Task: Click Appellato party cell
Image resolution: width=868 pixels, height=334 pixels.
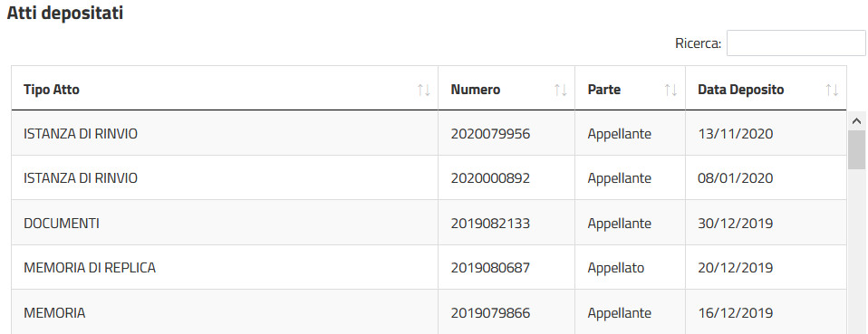Action: coord(616,268)
